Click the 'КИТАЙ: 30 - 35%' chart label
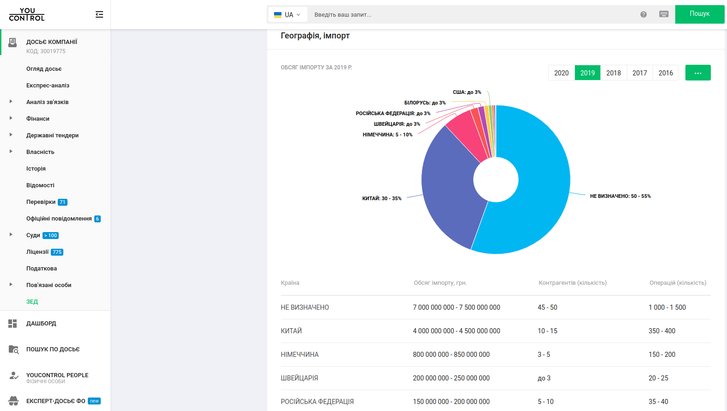Viewport: 727px width, 411px height. point(382,199)
